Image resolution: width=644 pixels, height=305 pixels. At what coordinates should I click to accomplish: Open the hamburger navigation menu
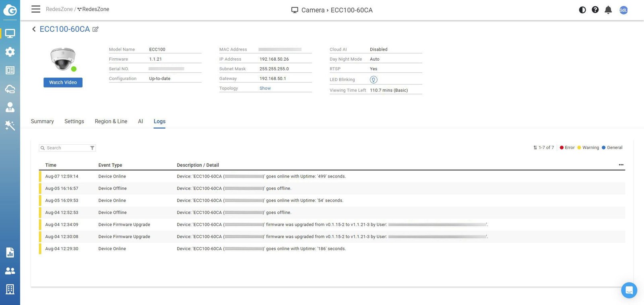click(36, 9)
